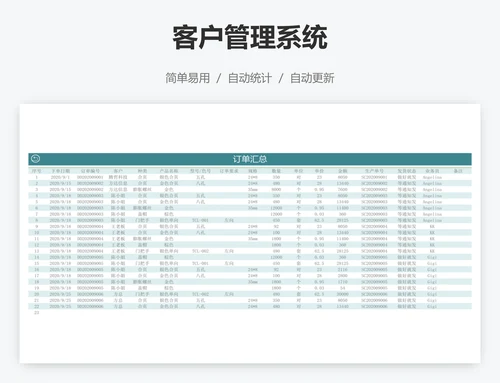The width and height of the screenshot is (500, 383).
Task: Click the 备注 column header
Action: click(x=458, y=171)
